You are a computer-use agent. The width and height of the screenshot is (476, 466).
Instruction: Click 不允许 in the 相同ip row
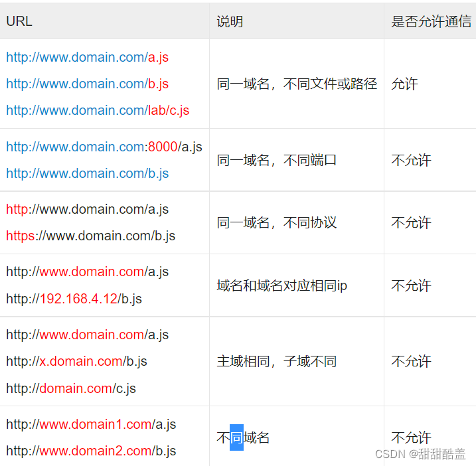point(411,285)
